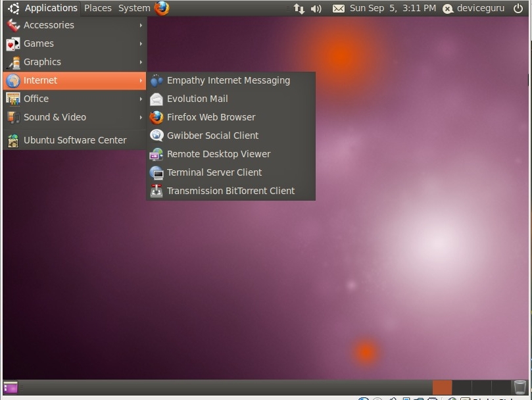Select the active orange workspace
This screenshot has height=400, width=532.
tap(442, 387)
